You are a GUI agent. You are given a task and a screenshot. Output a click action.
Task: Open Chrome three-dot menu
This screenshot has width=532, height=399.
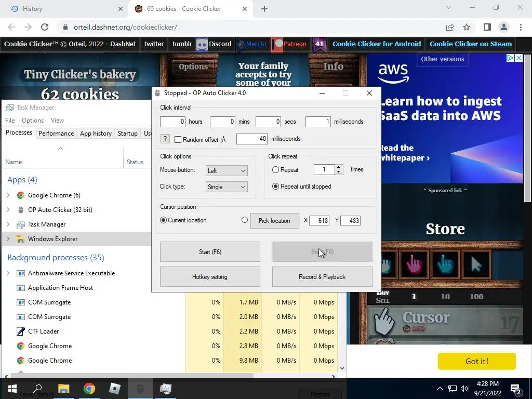(x=521, y=27)
